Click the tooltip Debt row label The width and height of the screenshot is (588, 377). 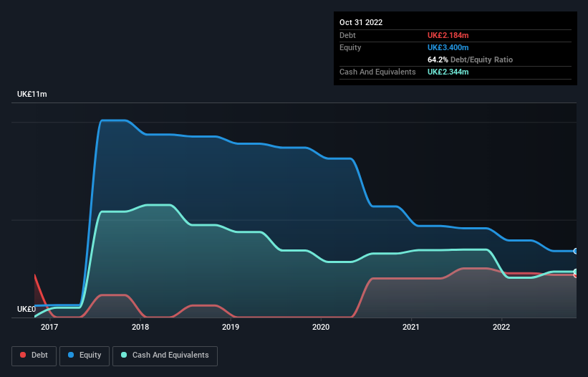point(347,35)
